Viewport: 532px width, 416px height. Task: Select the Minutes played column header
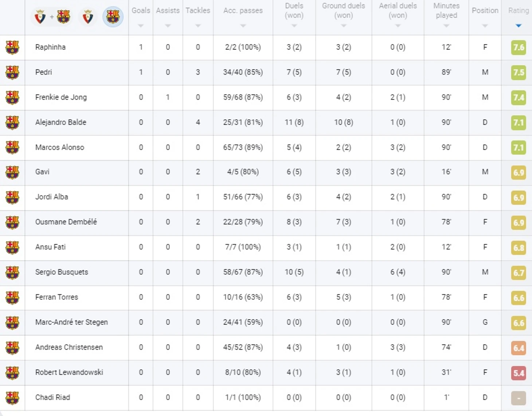pyautogui.click(x=446, y=11)
